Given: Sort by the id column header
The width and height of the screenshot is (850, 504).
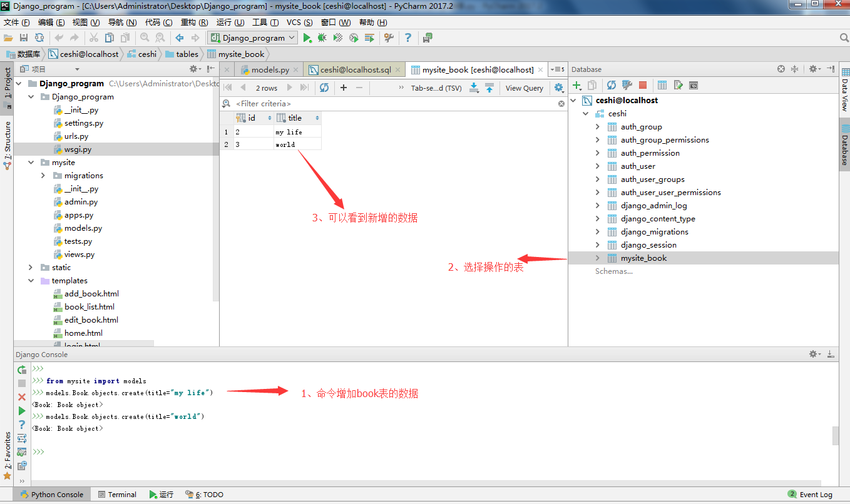Looking at the screenshot, I should click(x=253, y=118).
